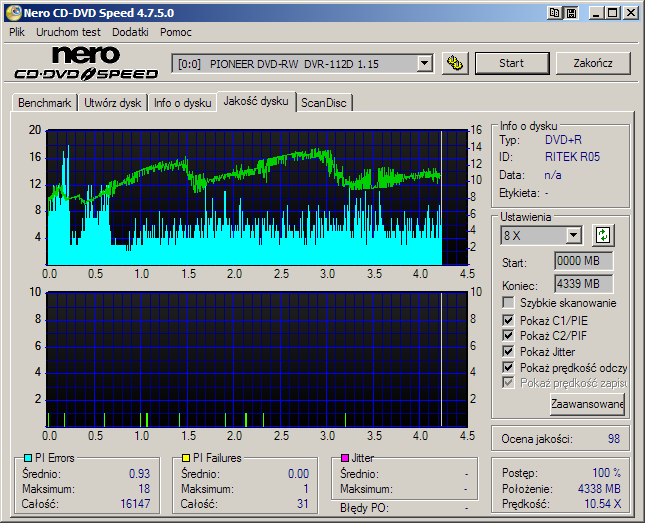Click the copy-to-clipboard title bar icon
This screenshot has height=523, width=645.
[555, 13]
